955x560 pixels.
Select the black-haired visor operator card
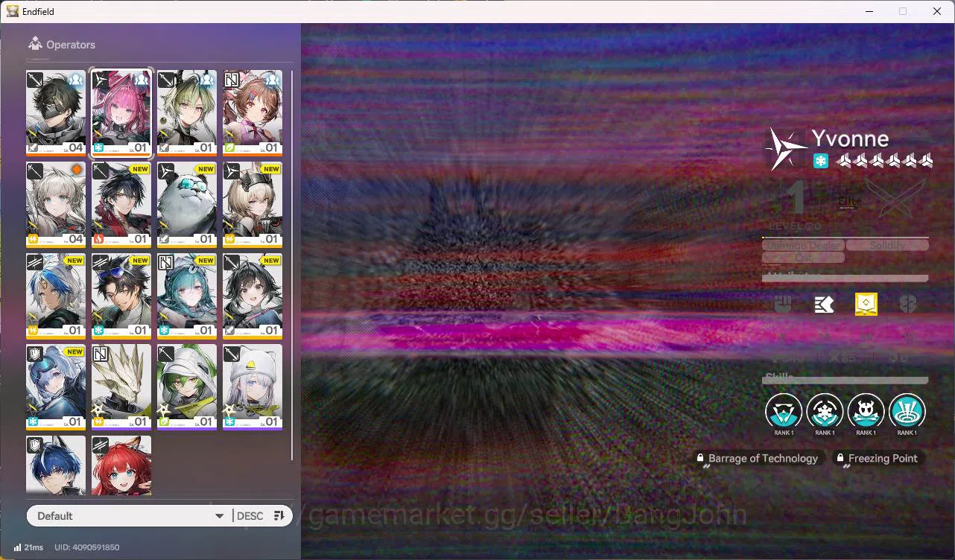[x=56, y=112]
